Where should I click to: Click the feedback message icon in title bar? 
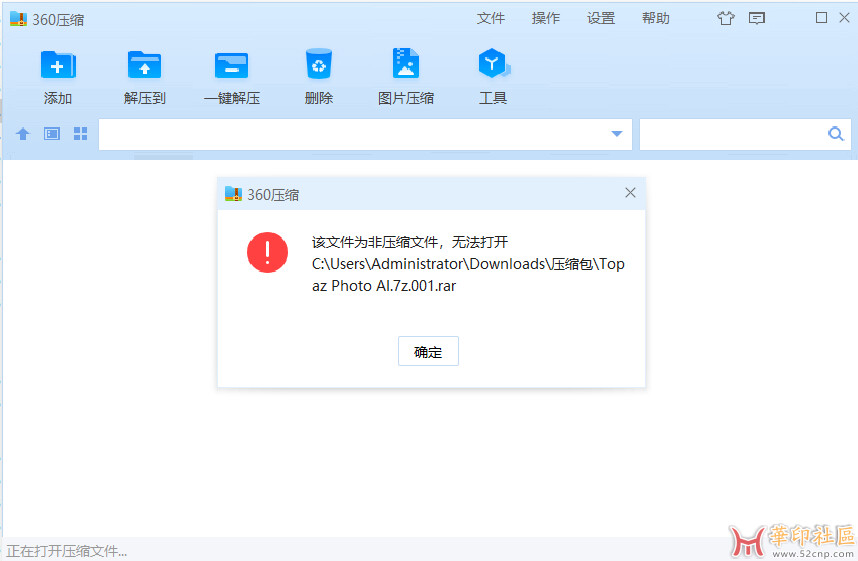point(757,18)
